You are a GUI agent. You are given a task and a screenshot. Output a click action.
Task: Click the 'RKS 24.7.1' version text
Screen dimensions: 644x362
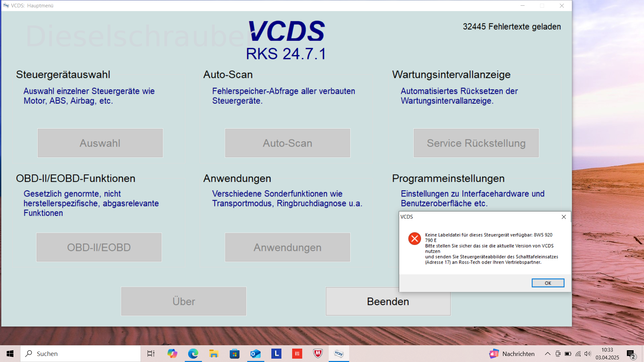click(286, 54)
